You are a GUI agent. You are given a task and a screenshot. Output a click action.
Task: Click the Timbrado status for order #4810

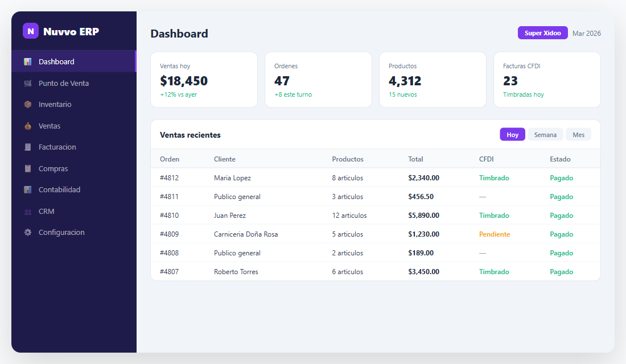(494, 216)
